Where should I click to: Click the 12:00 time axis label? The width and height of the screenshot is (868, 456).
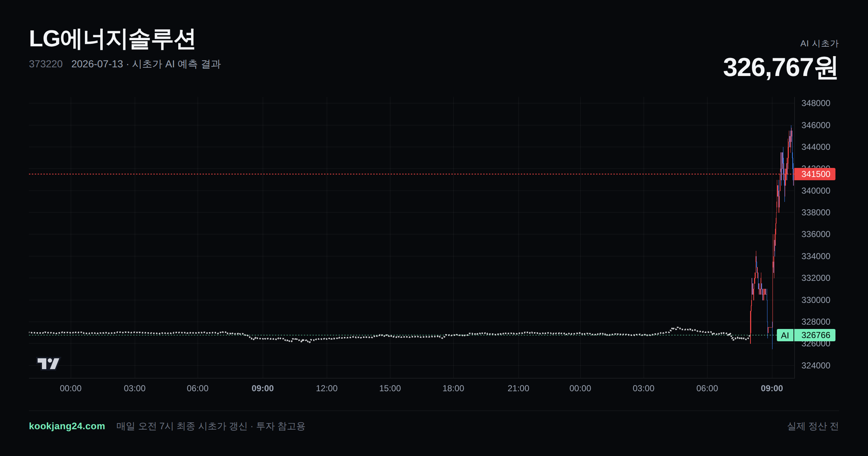pyautogui.click(x=327, y=388)
